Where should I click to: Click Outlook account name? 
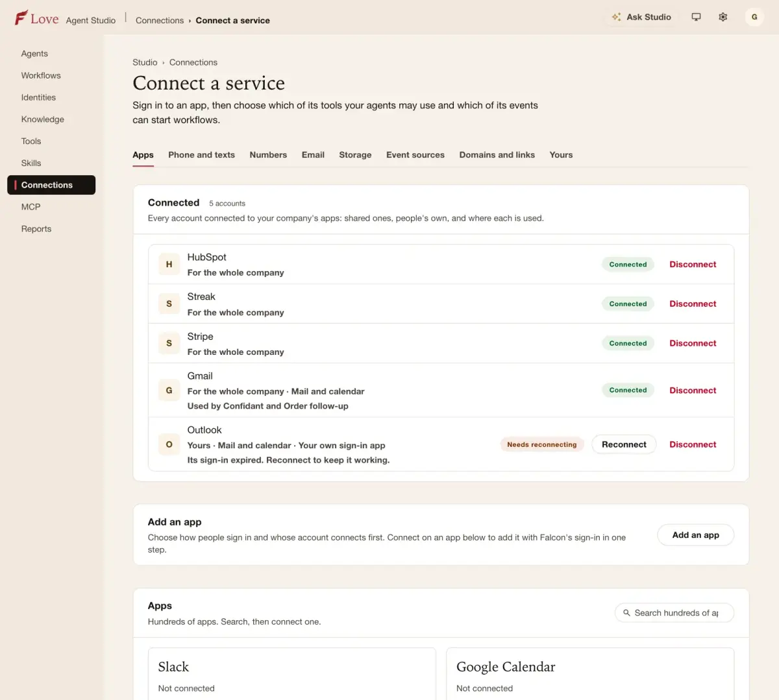tap(204, 430)
